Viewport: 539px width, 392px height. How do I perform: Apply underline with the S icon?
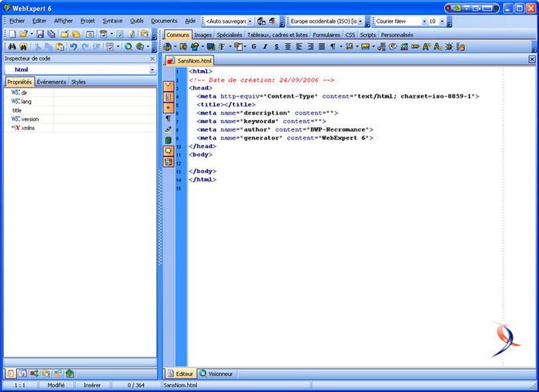point(276,46)
